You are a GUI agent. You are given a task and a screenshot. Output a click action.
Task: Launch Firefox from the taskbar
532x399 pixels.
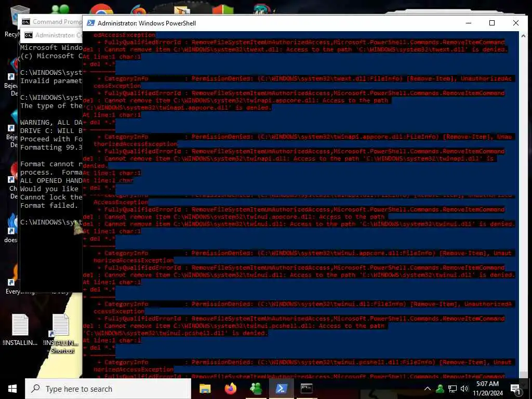click(230, 389)
